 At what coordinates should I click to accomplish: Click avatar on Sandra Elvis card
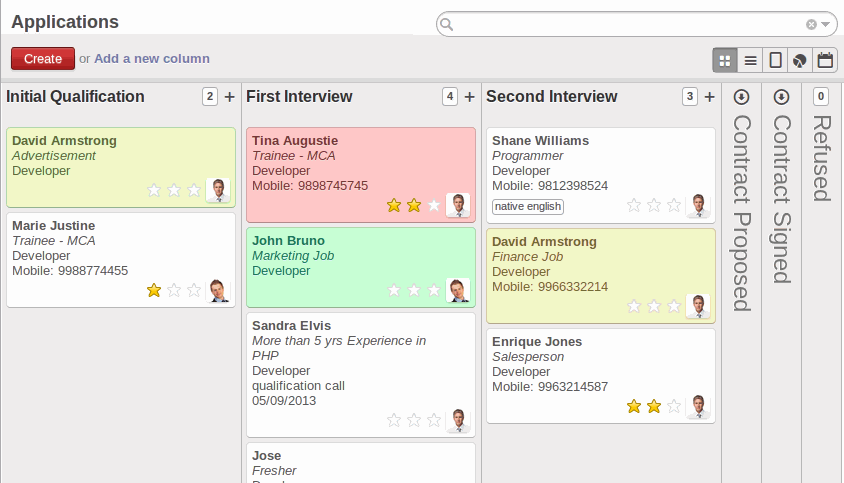pyautogui.click(x=458, y=421)
